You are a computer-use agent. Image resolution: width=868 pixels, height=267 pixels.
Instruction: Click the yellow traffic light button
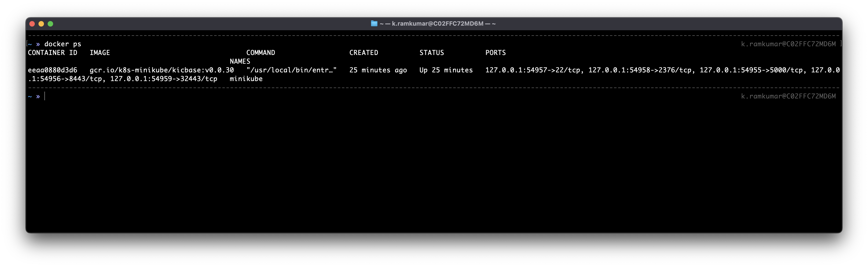(41, 24)
